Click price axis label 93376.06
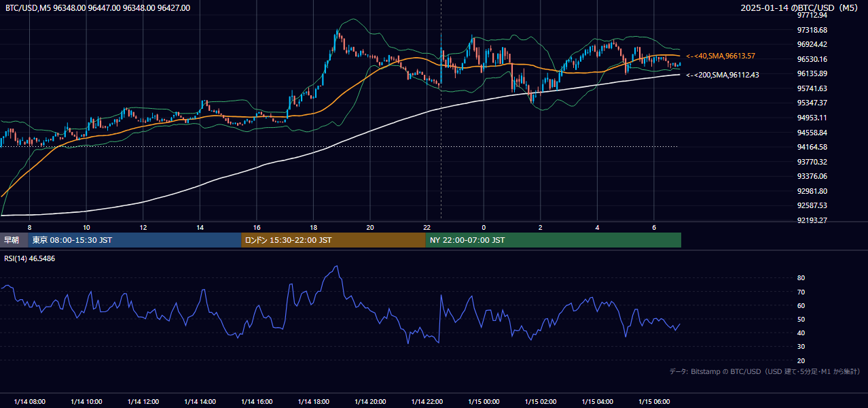The image size is (868, 408). [812, 176]
